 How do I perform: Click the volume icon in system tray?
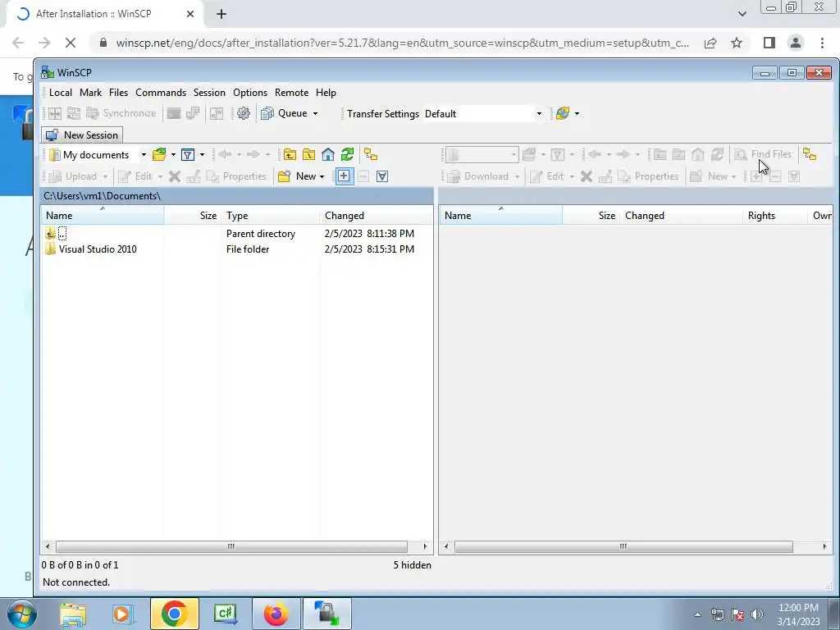[x=757, y=614]
